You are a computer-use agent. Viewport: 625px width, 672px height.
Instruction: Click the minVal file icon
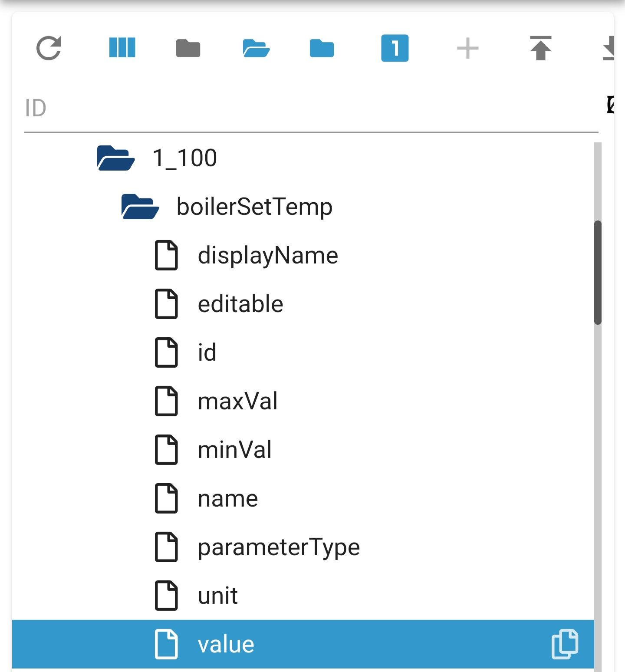[166, 450]
